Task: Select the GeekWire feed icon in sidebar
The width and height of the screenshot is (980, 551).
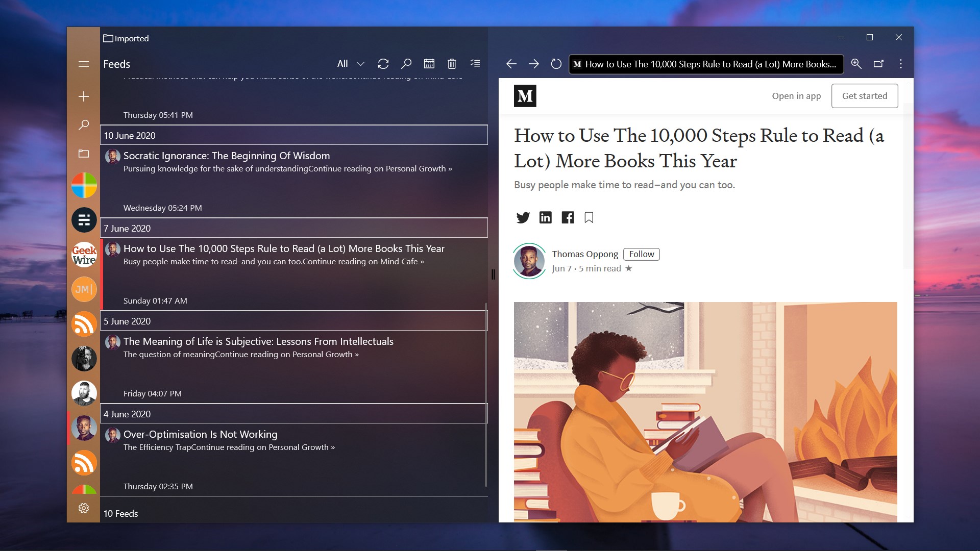Action: click(84, 255)
